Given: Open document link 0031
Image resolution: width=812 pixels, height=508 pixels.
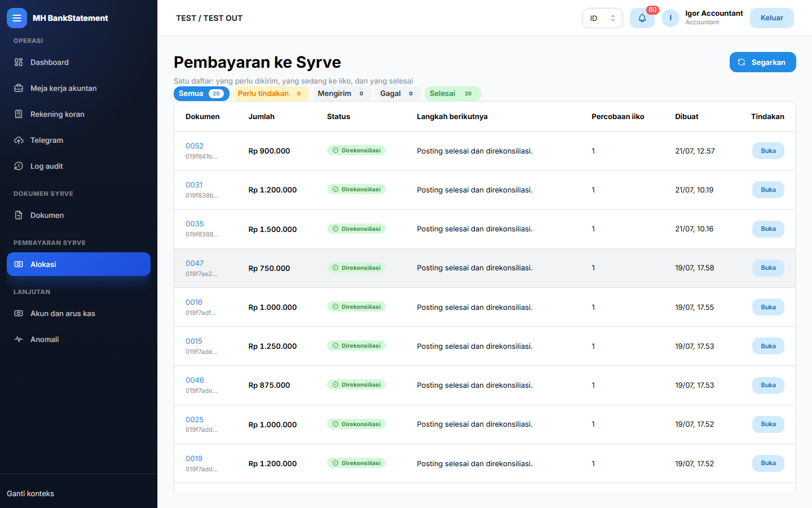Looking at the screenshot, I should 194,185.
